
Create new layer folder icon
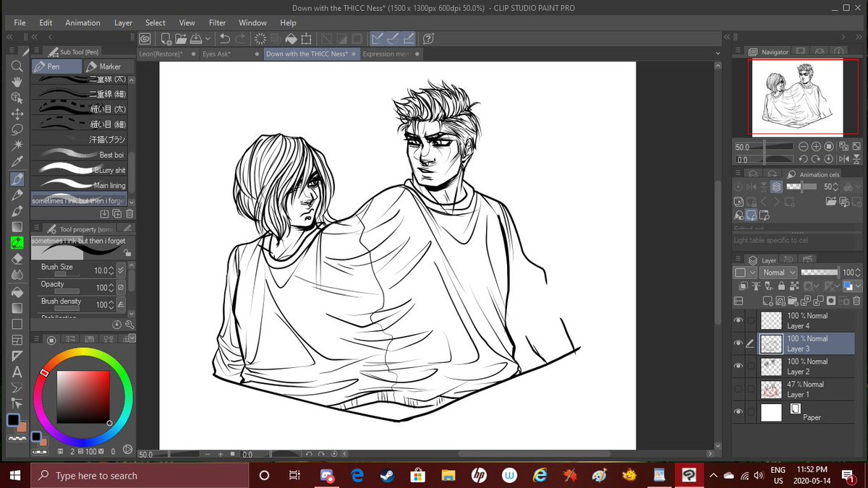[795, 301]
